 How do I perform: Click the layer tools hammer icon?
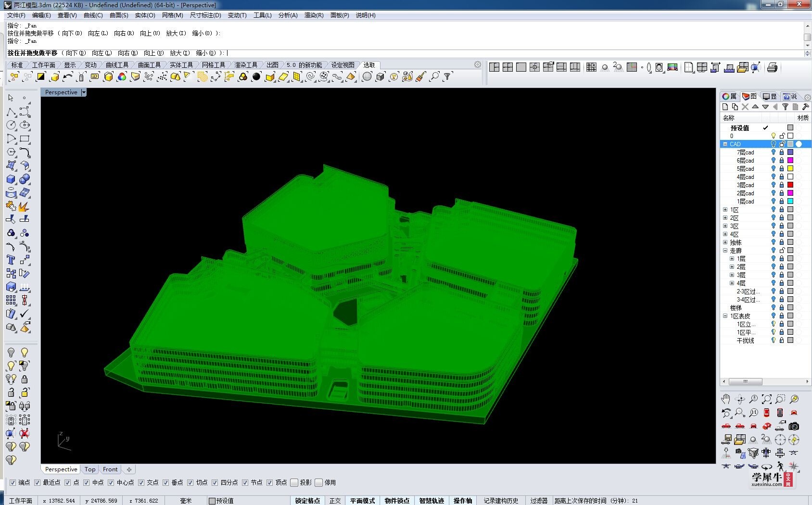[x=805, y=107]
